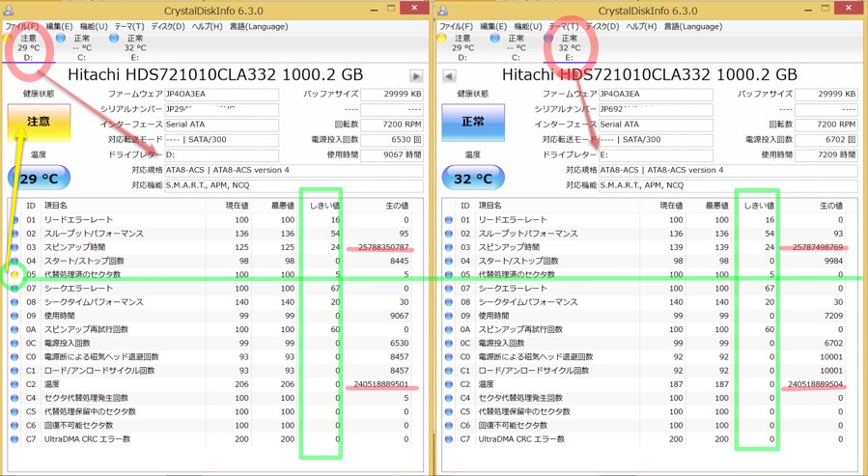This screenshot has width=868, height=476.
Task: Open テーマ(T) menu in left window
Action: pyautogui.click(x=129, y=27)
